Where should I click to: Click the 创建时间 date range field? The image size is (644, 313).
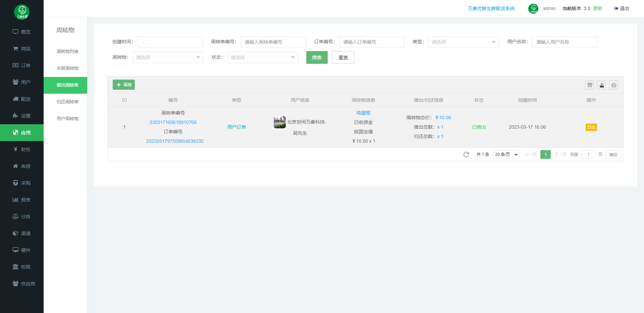click(x=170, y=42)
